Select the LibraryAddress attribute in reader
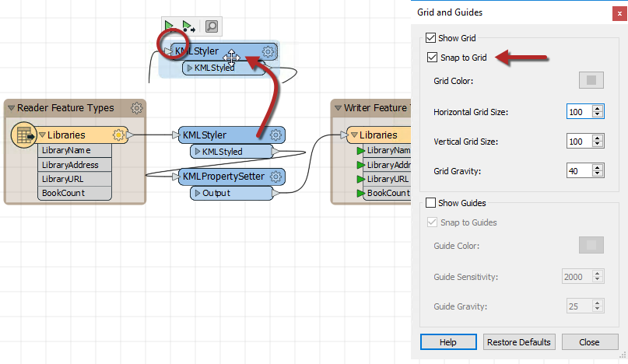 click(x=70, y=165)
